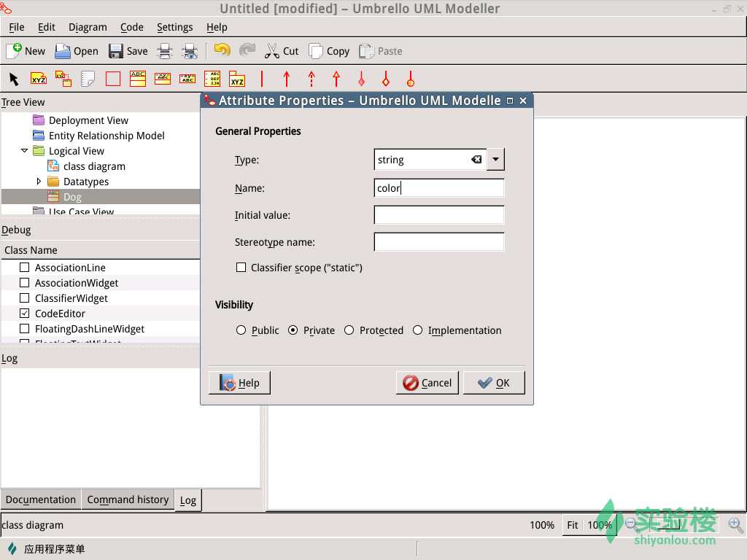Image resolution: width=747 pixels, height=560 pixels.
Task: Pick the Class tool
Action: click(x=138, y=79)
